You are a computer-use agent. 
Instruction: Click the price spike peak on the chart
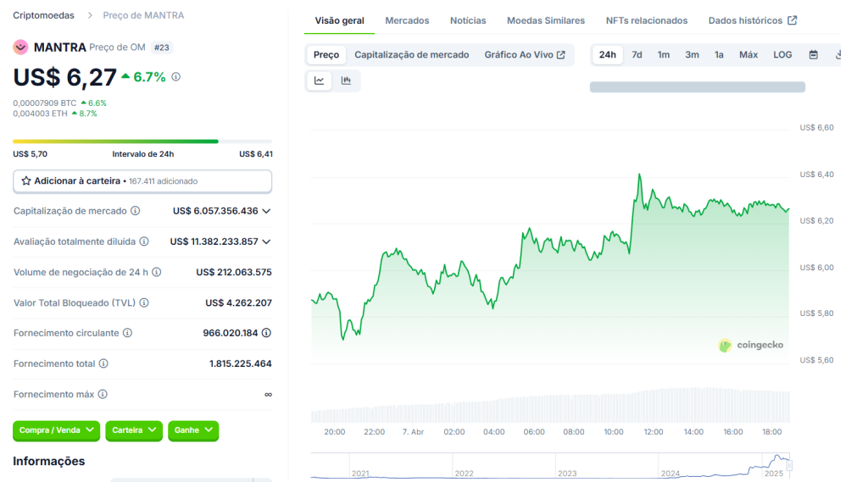pyautogui.click(x=639, y=175)
